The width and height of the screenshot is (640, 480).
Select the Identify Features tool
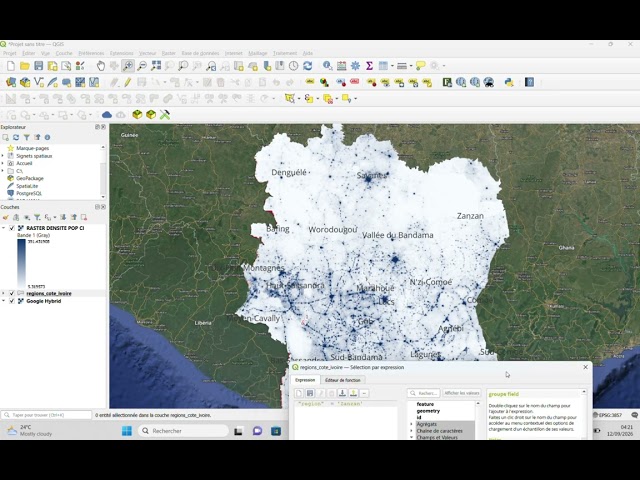[327, 66]
